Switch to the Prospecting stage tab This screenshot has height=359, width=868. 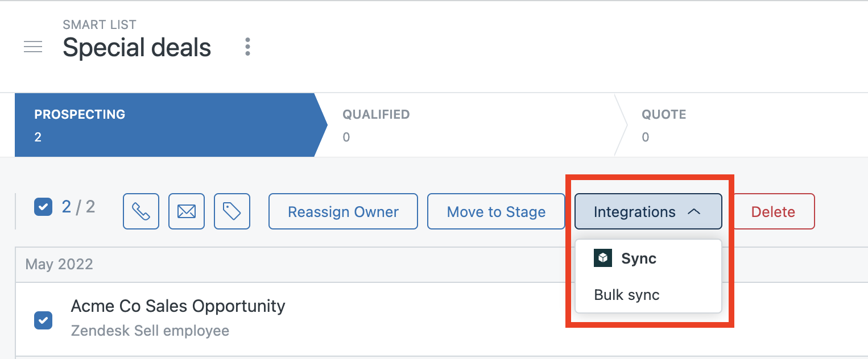(x=171, y=125)
